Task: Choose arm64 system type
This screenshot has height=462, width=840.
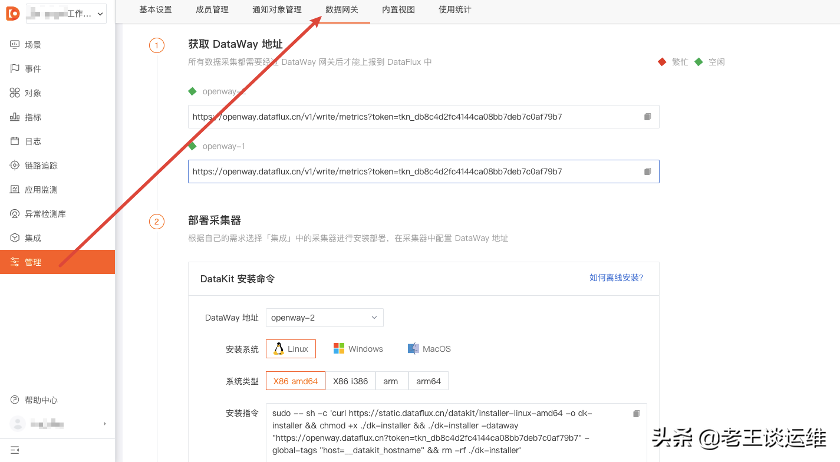Action: (429, 381)
